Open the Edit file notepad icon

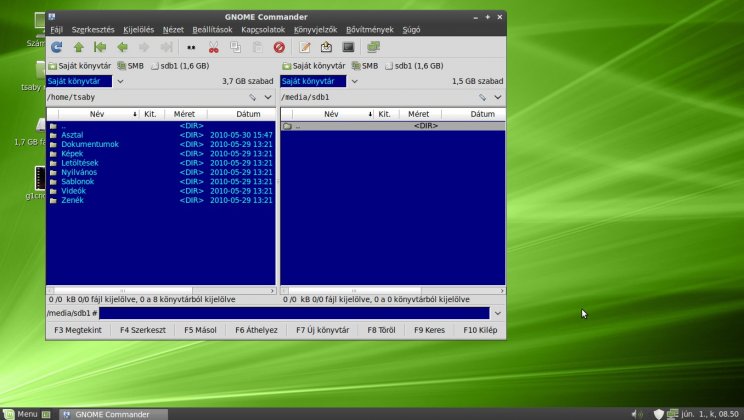coord(305,47)
